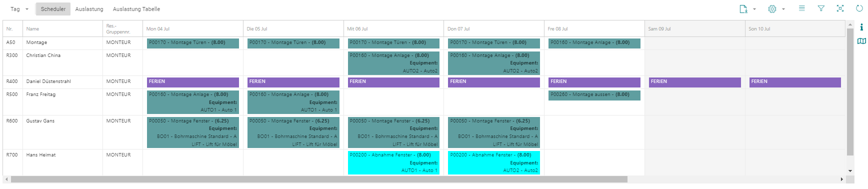Click the vertical scrollbar up arrow
Screen dimensions: 868x189
850,24
